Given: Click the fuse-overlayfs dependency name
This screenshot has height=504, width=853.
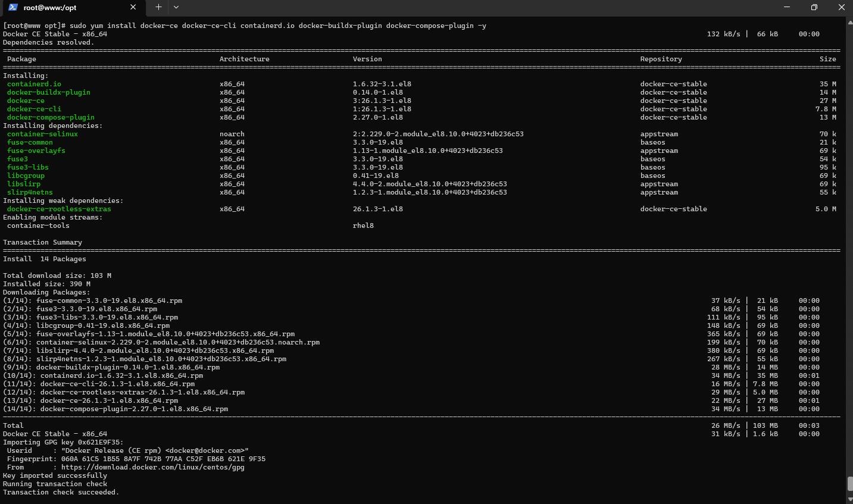Looking at the screenshot, I should [x=36, y=151].
